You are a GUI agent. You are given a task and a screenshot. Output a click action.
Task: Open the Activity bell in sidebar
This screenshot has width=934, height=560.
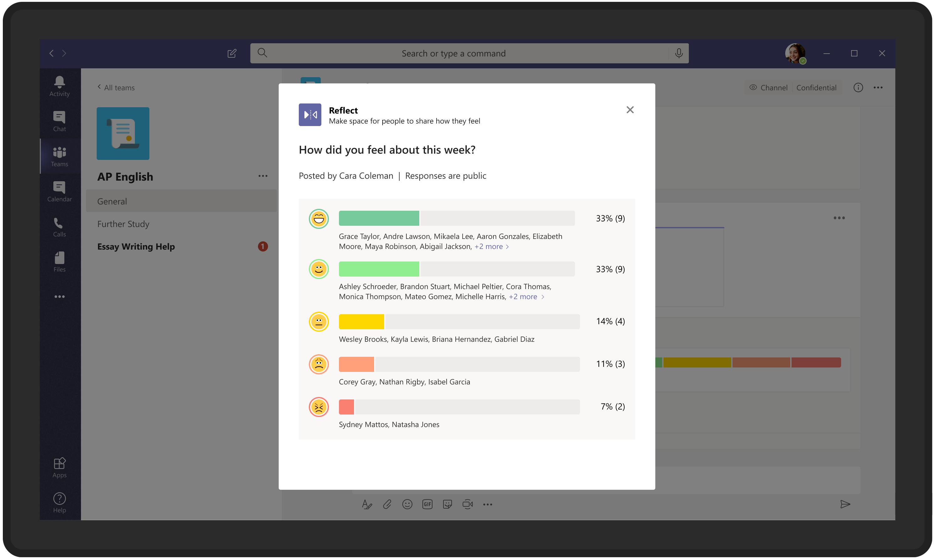click(x=59, y=86)
